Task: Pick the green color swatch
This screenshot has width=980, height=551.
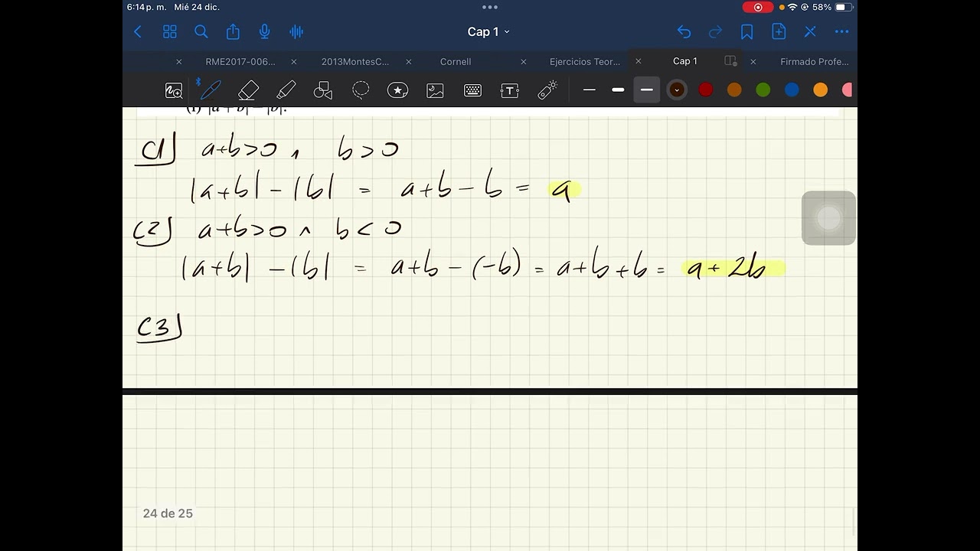Action: (763, 90)
